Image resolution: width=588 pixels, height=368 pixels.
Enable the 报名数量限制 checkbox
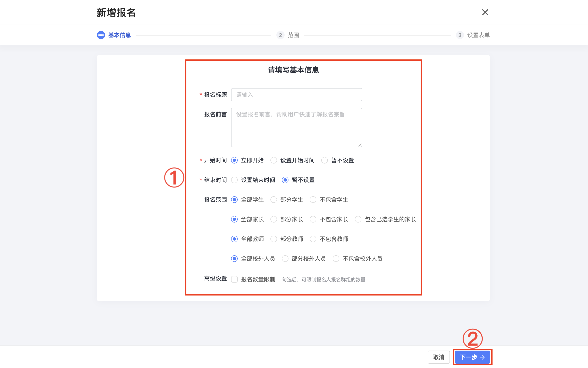234,279
